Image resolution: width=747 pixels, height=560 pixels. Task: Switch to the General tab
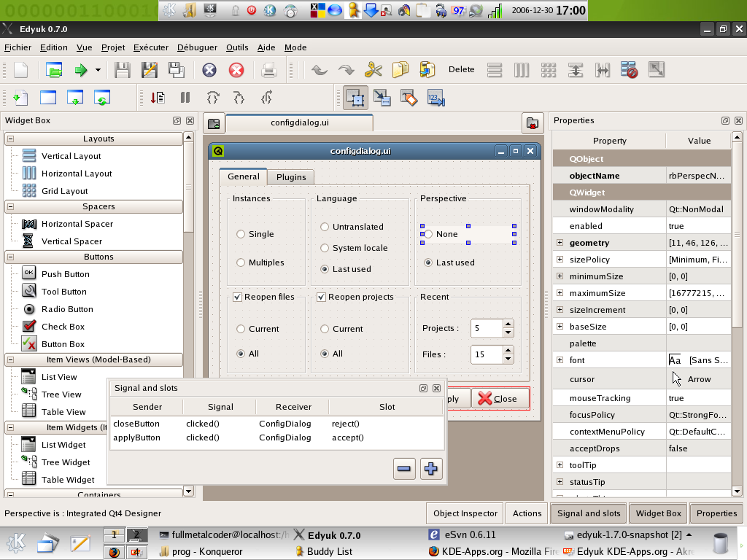(x=244, y=176)
